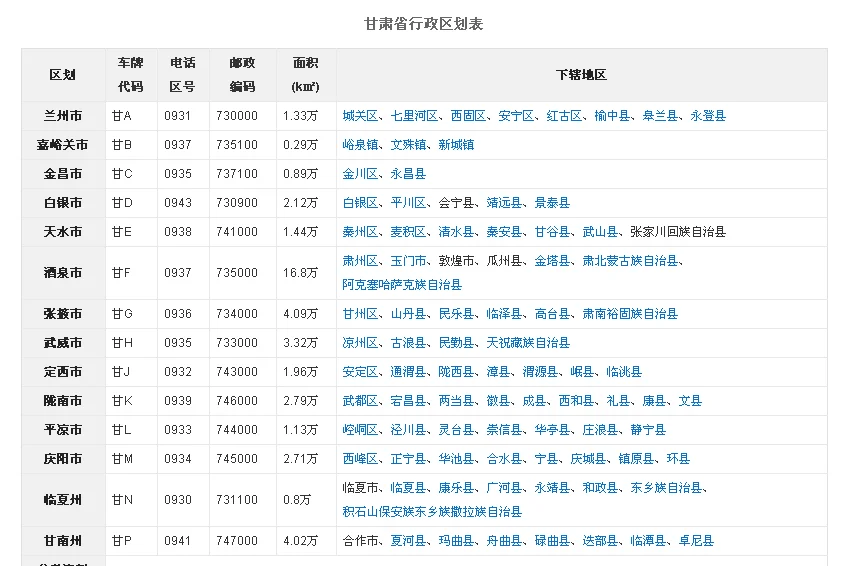Click the 西固区 link
The image size is (846, 566).
468,116
